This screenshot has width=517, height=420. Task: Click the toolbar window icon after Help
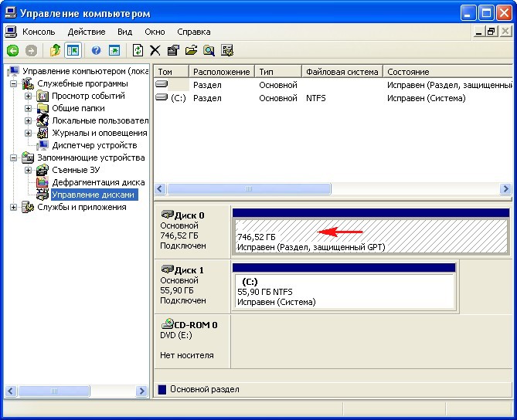pos(114,50)
